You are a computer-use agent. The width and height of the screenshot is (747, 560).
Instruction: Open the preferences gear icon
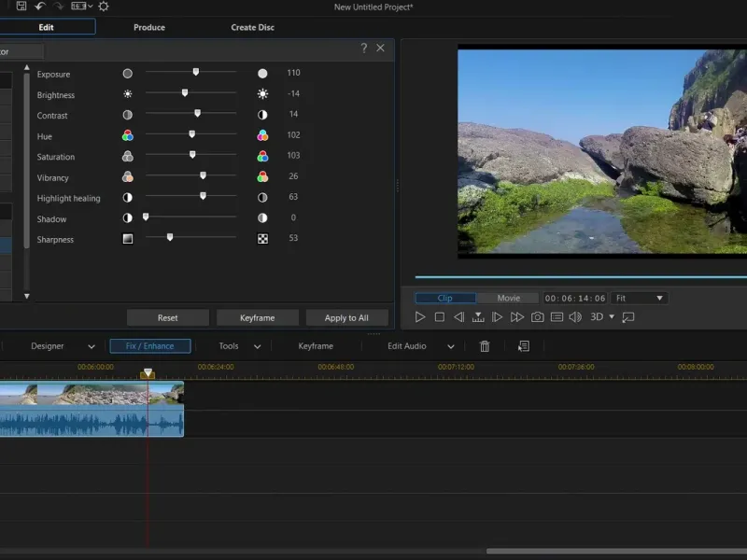tap(104, 7)
